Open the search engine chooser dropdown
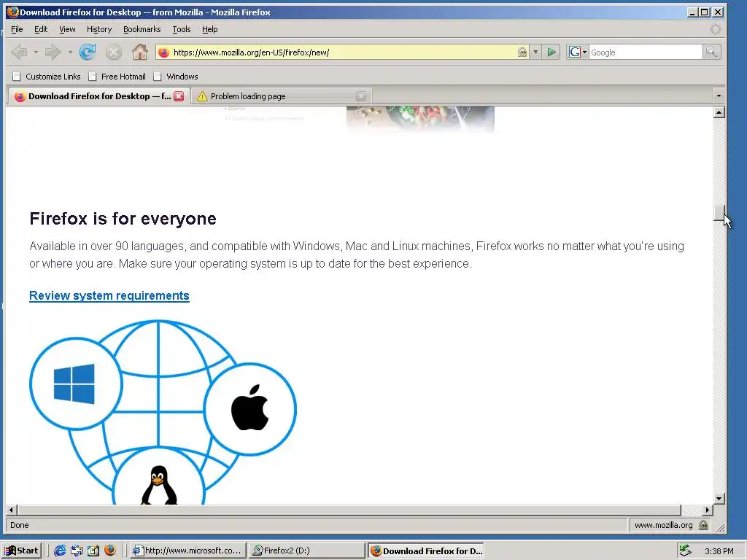Image resolution: width=747 pixels, height=560 pixels. [584, 52]
